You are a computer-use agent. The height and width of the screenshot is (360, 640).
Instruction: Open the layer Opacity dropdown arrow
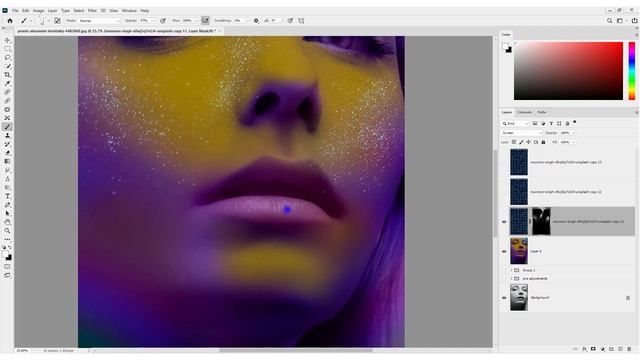pyautogui.click(x=573, y=133)
